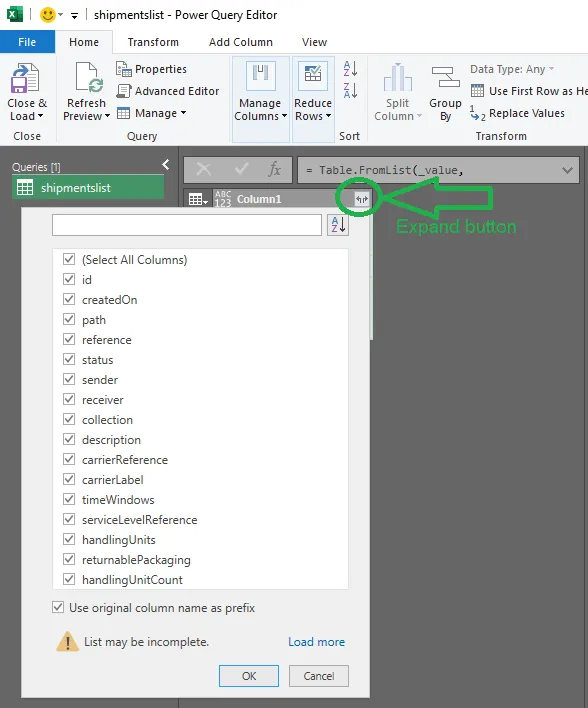Click the formula bar confirm checkmark
The image size is (588, 708).
[241, 170]
